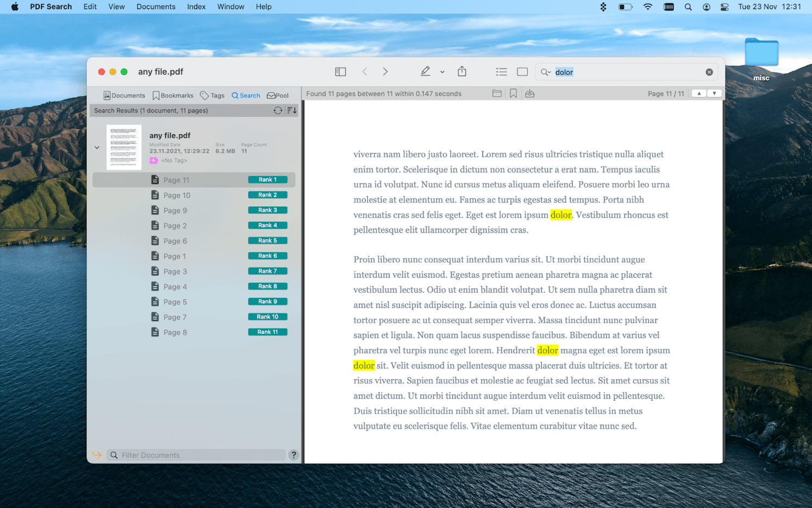Toggle the single page view icon
The width and height of the screenshot is (812, 508).
point(522,71)
